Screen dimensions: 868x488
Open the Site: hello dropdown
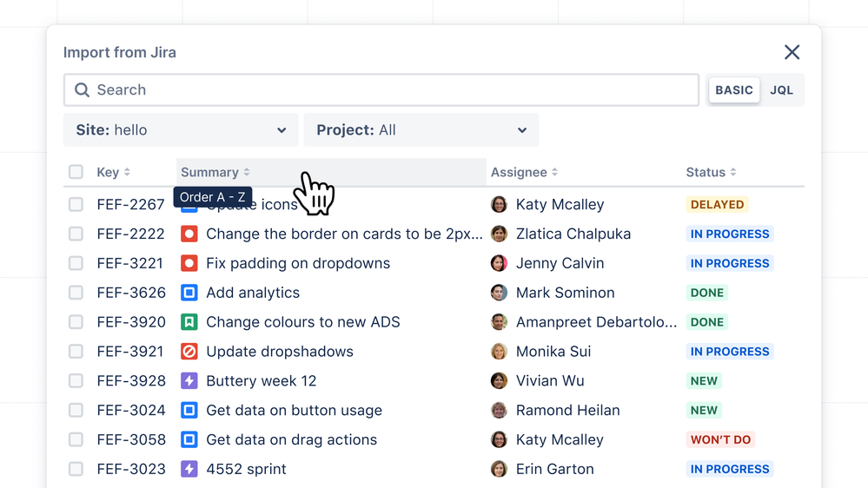pyautogui.click(x=181, y=130)
